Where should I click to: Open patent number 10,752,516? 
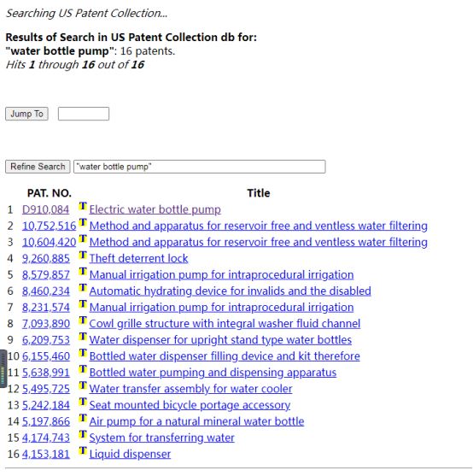coord(50,226)
